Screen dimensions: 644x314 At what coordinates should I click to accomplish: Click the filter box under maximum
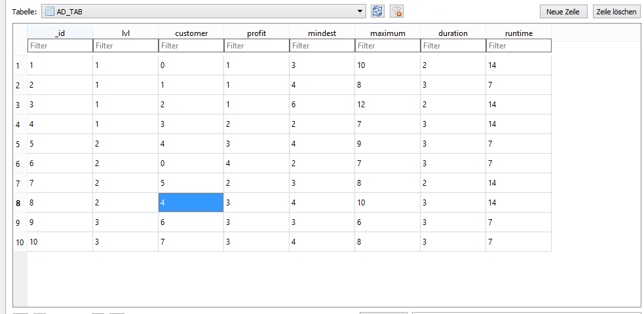coord(387,46)
